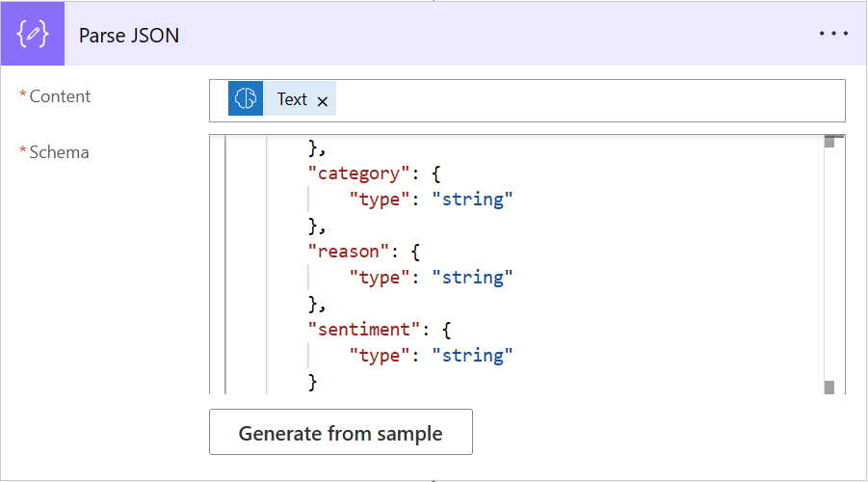The width and height of the screenshot is (868, 482).
Task: Click the AI Builder icon on Text token
Action: coord(246,99)
